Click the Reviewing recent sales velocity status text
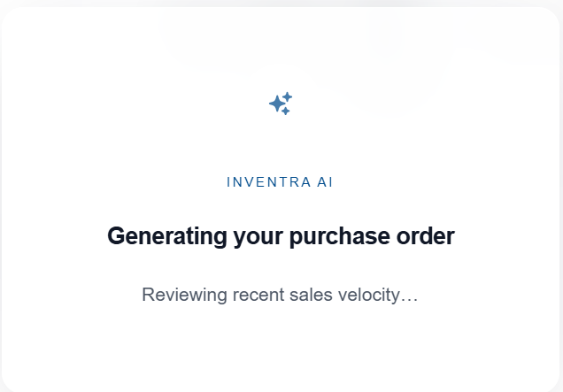Viewport: 563px width, 392px height. (280, 295)
